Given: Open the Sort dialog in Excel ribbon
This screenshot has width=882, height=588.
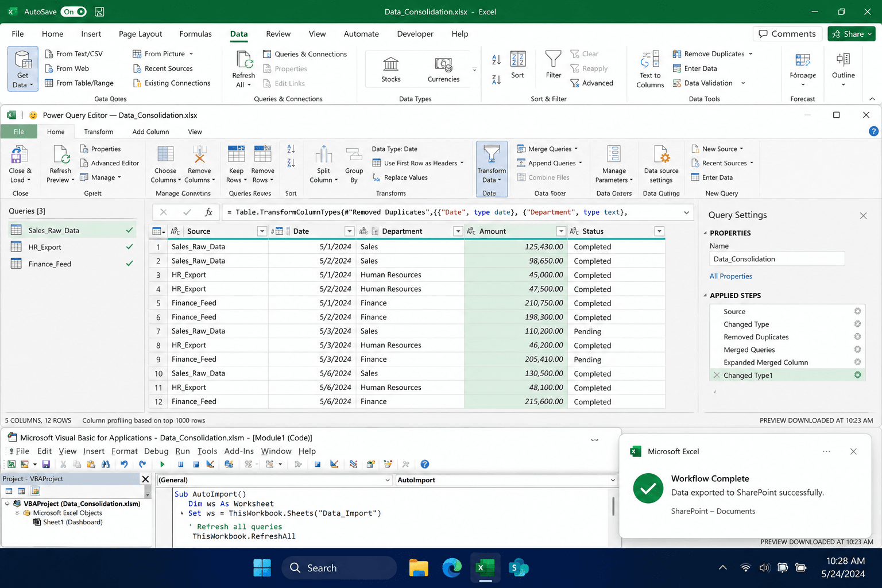Looking at the screenshot, I should pos(517,65).
